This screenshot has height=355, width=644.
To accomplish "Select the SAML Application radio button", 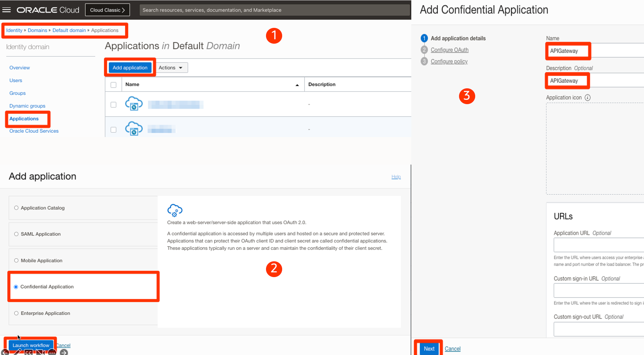I will 16,234.
